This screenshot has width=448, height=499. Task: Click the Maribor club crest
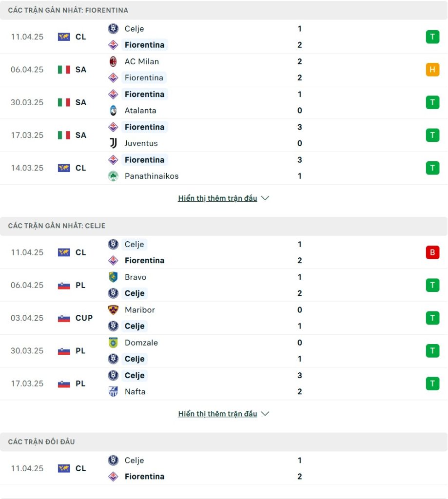113,309
